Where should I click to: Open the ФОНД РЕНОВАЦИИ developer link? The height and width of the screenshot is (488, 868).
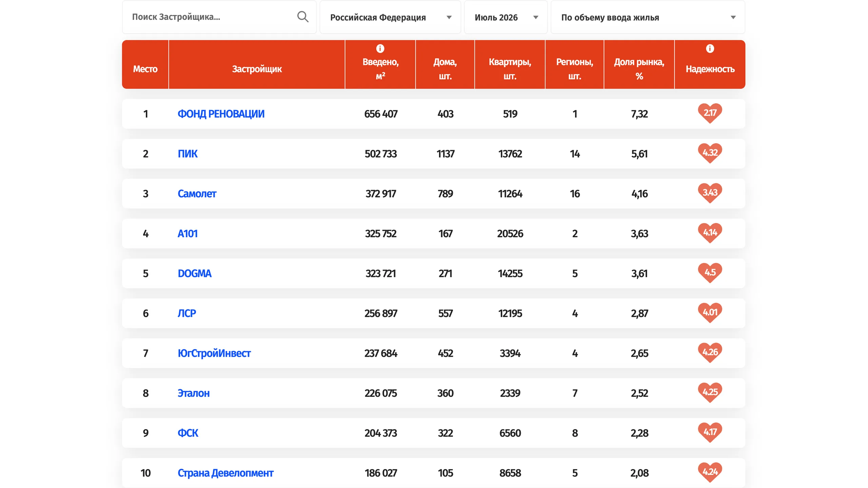click(221, 114)
